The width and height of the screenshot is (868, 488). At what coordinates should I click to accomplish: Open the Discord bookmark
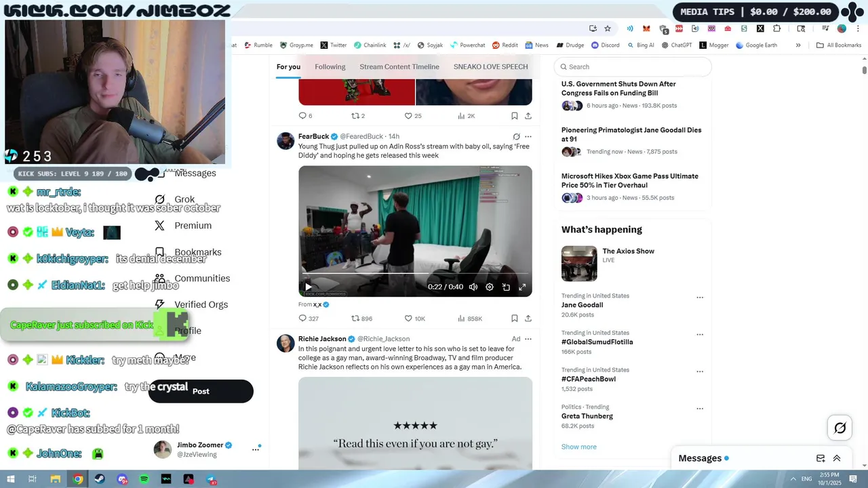(x=605, y=45)
